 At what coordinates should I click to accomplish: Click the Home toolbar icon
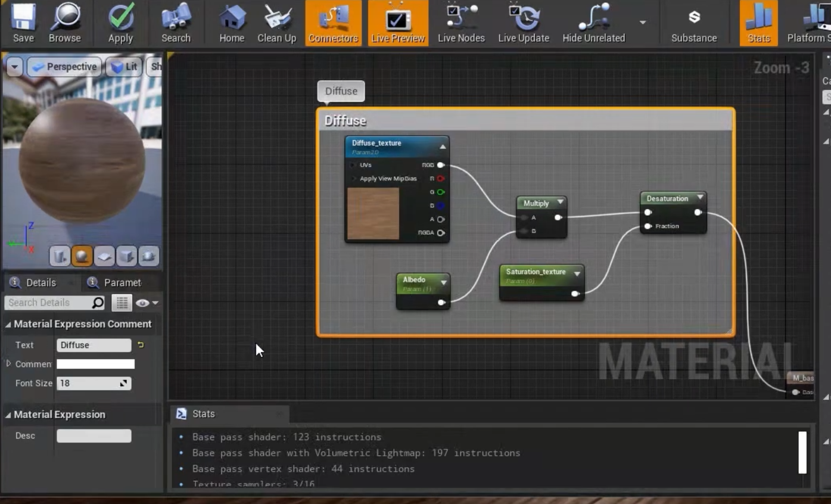click(232, 23)
